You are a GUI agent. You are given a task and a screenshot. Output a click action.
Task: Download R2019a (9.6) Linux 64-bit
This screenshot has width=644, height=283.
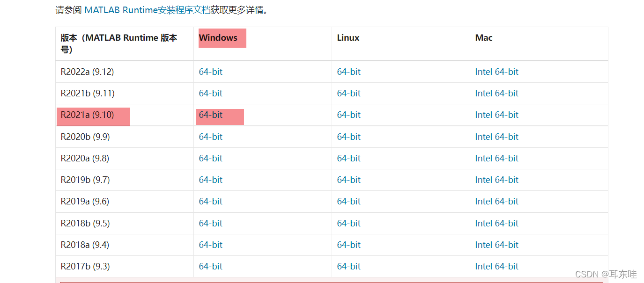[x=349, y=202]
